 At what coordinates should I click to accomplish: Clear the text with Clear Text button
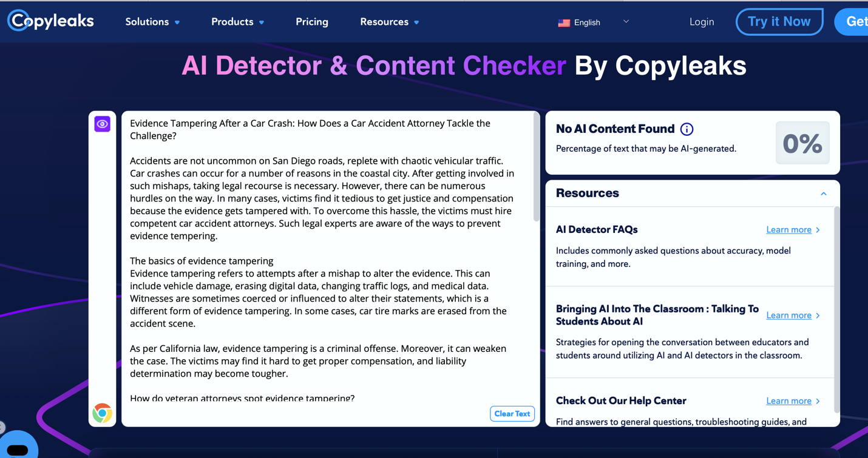pos(512,414)
